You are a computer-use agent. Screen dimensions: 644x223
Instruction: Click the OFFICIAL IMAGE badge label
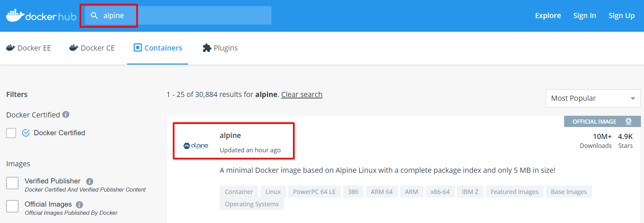coord(594,122)
